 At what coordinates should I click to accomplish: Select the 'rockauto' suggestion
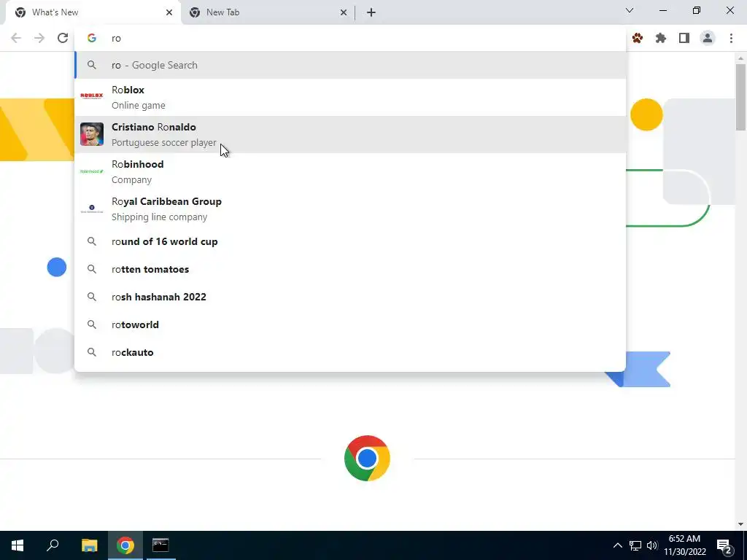(350, 352)
